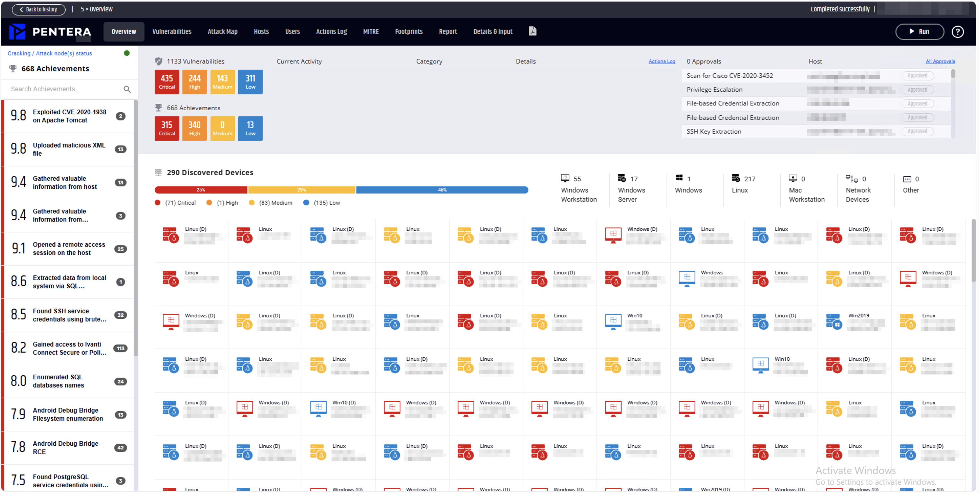The image size is (980, 493).
Task: Click the Discovered Devices list icon
Action: pyautogui.click(x=158, y=172)
